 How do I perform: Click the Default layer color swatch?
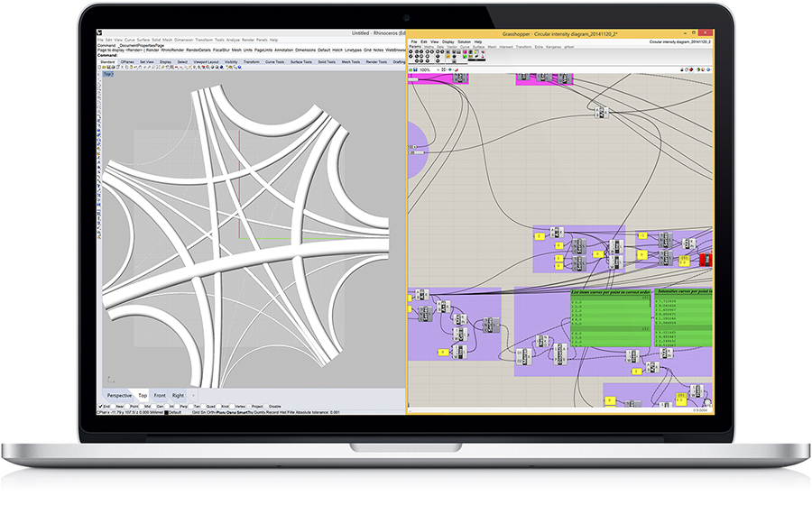pyautogui.click(x=166, y=412)
